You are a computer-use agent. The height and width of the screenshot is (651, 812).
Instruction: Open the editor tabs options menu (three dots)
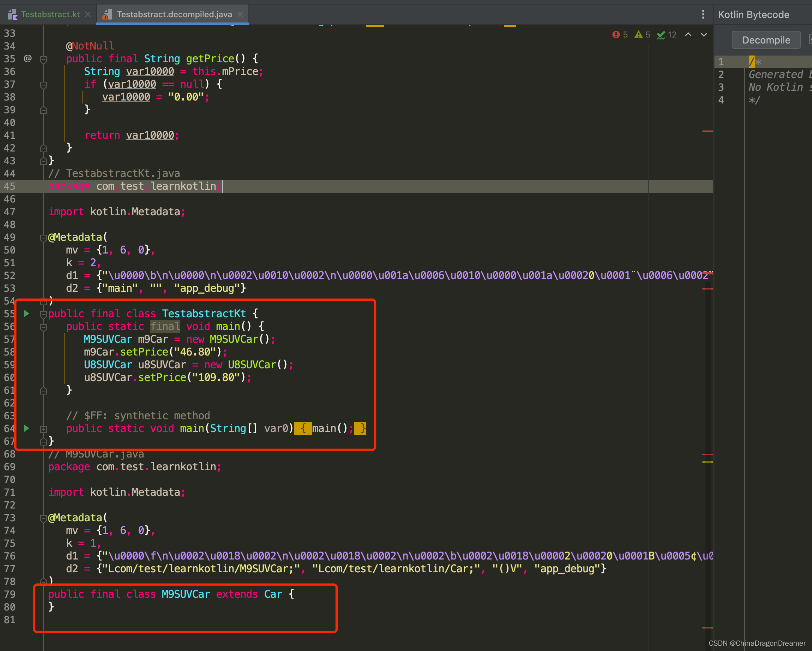pos(703,14)
